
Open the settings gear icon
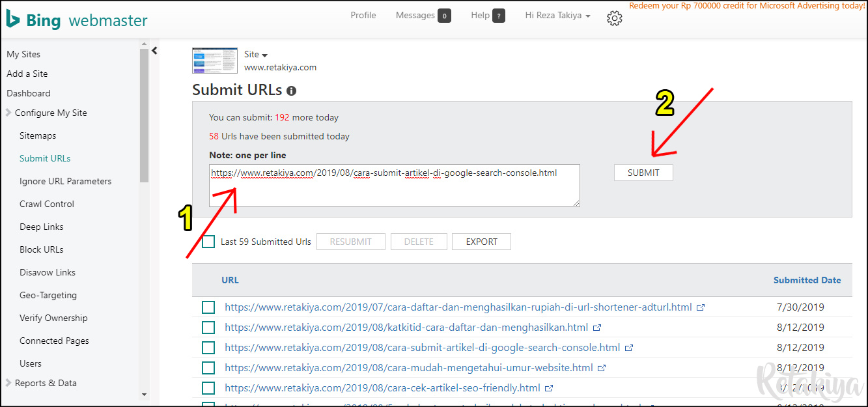[614, 18]
